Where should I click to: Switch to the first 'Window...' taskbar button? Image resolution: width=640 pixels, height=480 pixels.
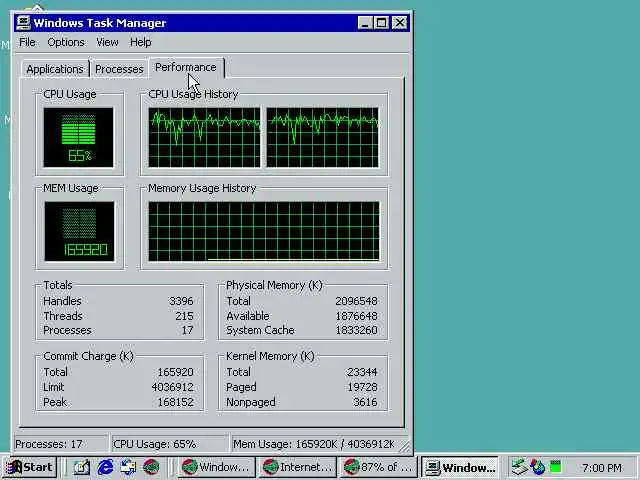[215, 467]
